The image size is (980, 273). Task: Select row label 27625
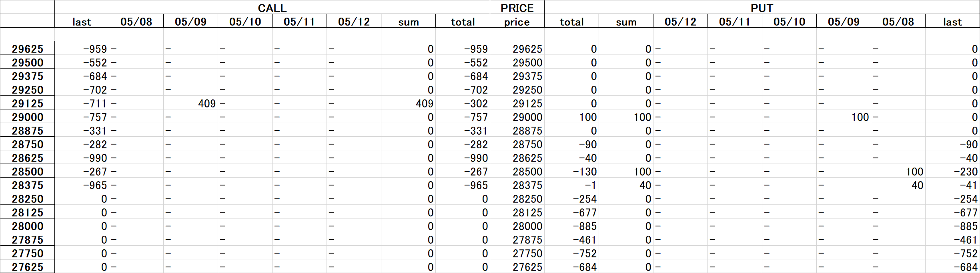point(27,267)
